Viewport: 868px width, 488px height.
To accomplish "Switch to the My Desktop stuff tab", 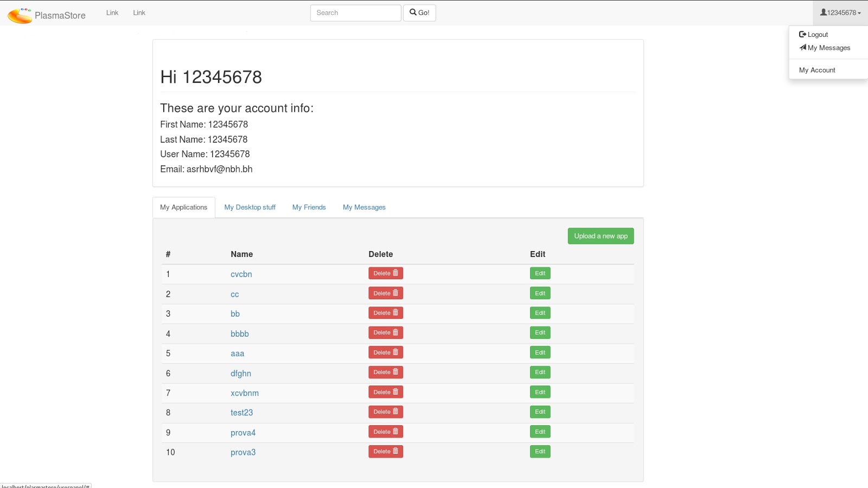I will click(250, 207).
